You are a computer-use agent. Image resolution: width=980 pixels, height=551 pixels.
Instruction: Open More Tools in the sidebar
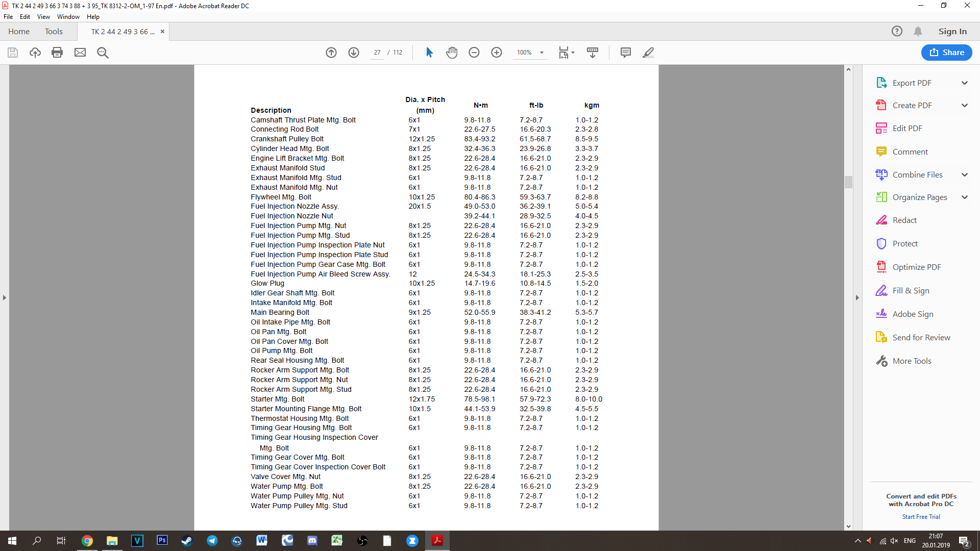(x=912, y=361)
